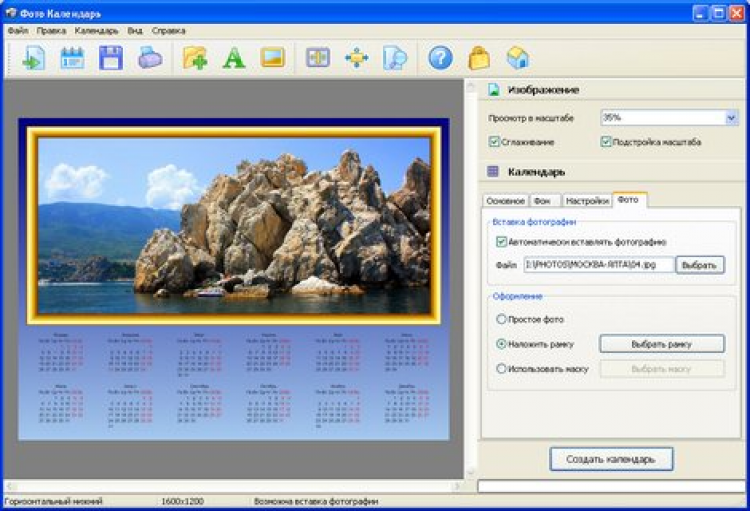Click the green letter A text icon

(234, 58)
